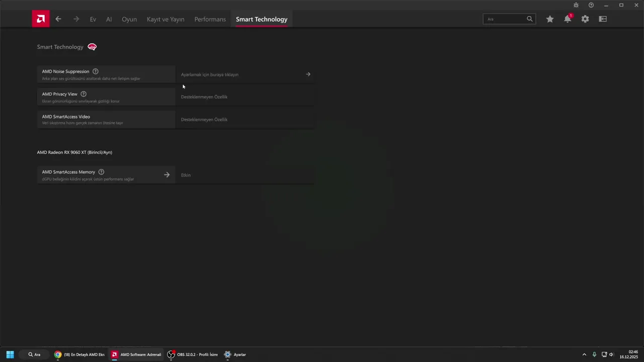Image resolution: width=644 pixels, height=362 pixels.
Task: Open settings gear icon
Action: tap(585, 19)
